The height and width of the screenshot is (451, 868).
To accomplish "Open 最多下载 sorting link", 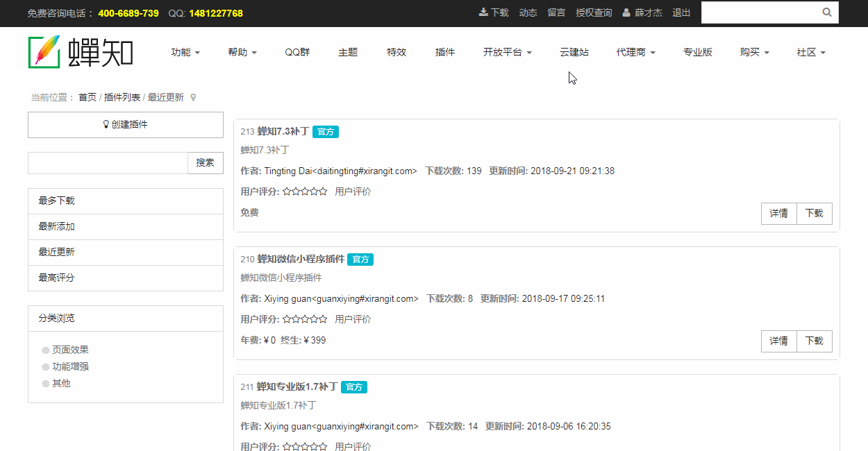I will pyautogui.click(x=126, y=201).
